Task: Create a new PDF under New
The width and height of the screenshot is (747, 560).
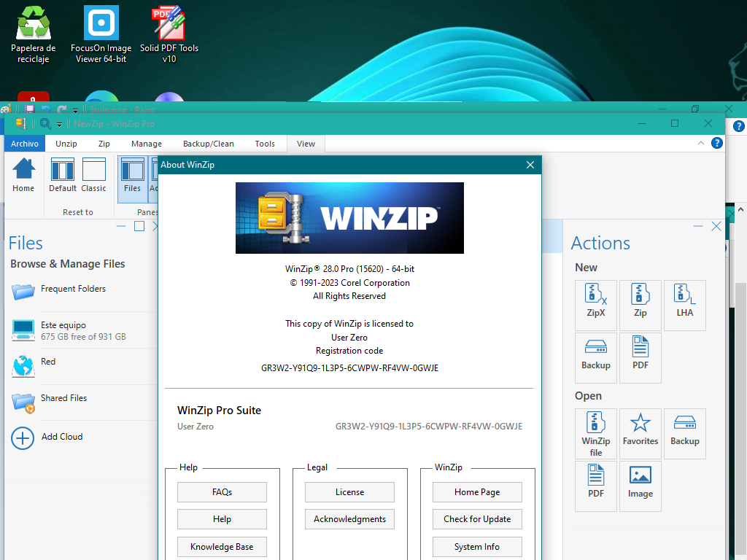Action: click(x=640, y=357)
